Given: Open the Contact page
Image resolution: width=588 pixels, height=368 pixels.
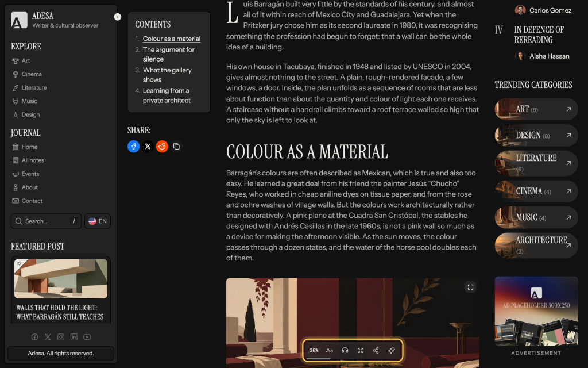Looking at the screenshot, I should click(28, 201).
